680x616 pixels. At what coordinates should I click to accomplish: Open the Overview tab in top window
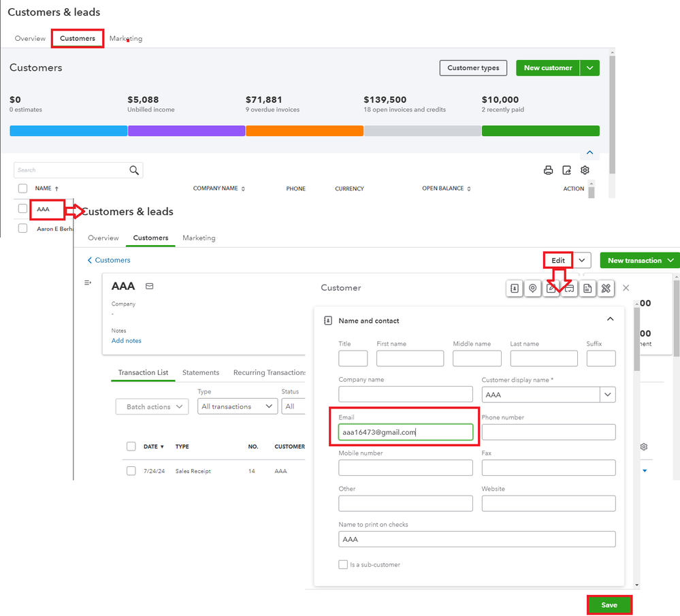30,39
